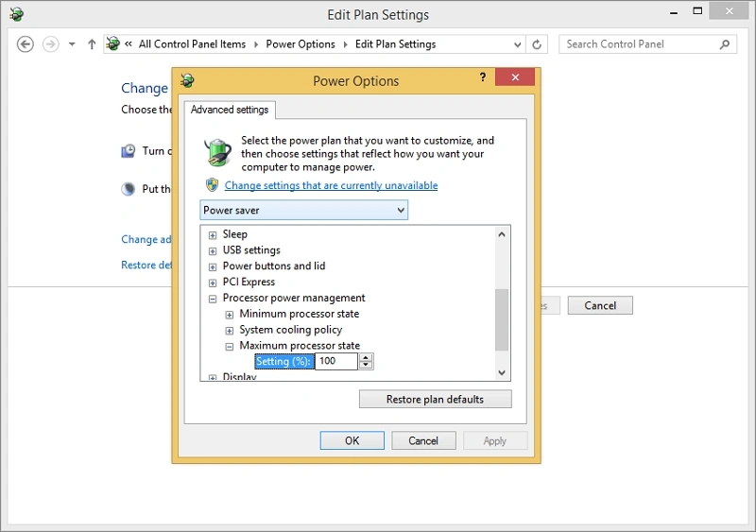Select Power buttons and lid label
This screenshot has width=756, height=532.
(274, 266)
